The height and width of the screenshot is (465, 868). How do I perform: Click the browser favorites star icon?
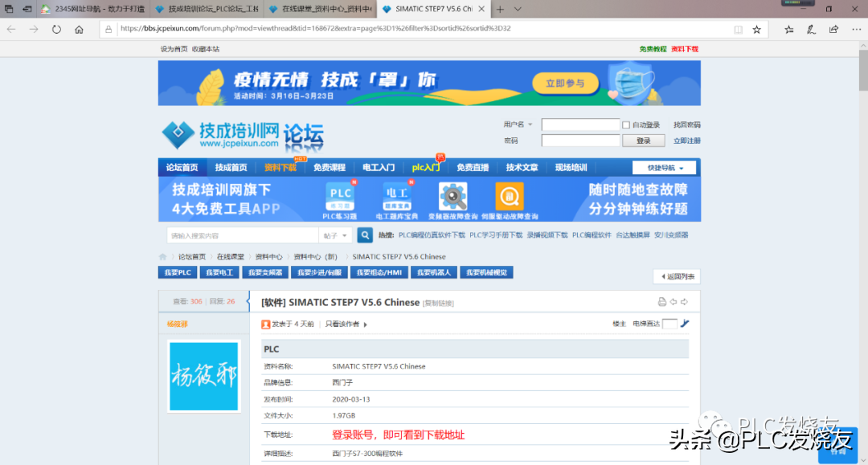pyautogui.click(x=756, y=29)
